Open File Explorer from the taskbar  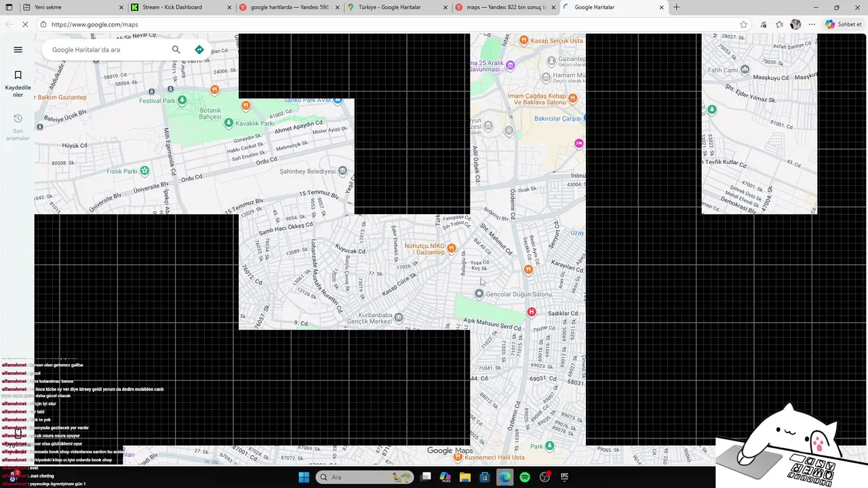[x=465, y=477]
